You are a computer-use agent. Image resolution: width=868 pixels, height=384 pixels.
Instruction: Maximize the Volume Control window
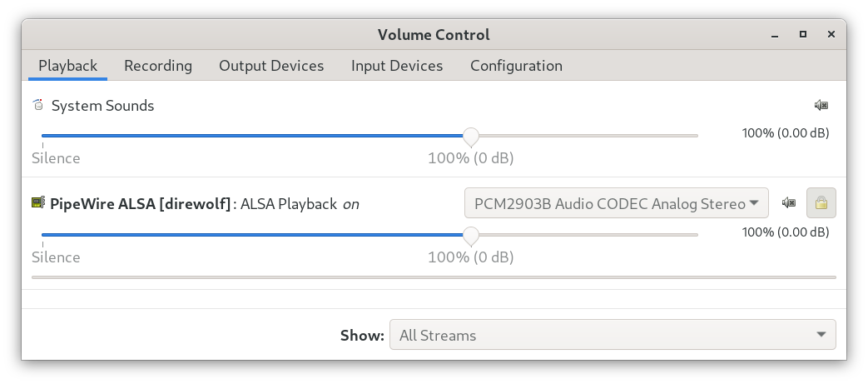click(803, 34)
